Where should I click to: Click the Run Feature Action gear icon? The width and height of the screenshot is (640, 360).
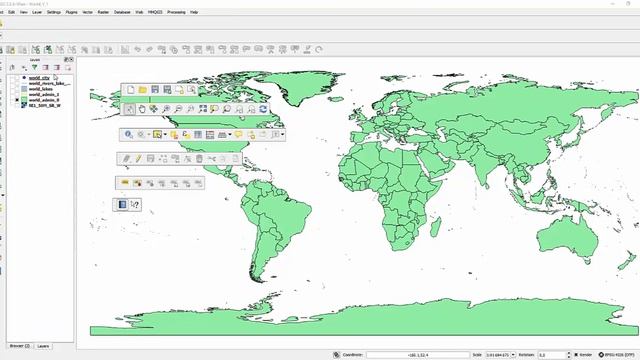click(x=141, y=135)
